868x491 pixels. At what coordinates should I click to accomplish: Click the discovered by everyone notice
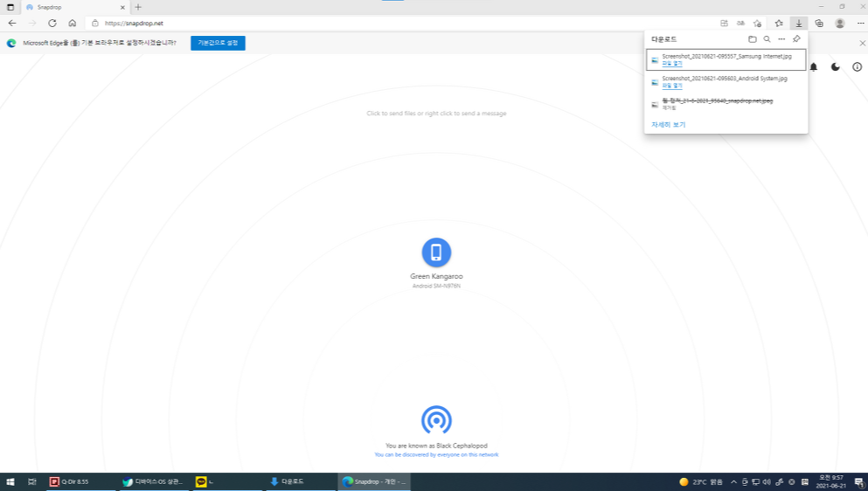[436, 455]
